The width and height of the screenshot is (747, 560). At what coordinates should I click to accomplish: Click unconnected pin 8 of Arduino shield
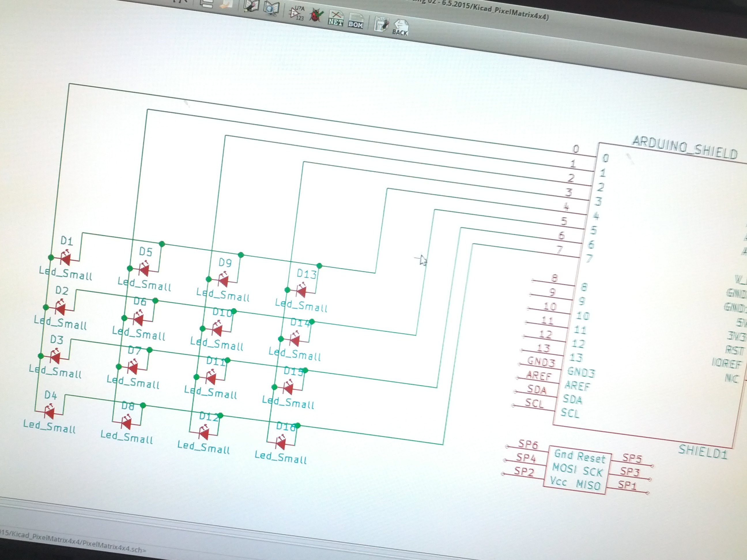pos(554,283)
